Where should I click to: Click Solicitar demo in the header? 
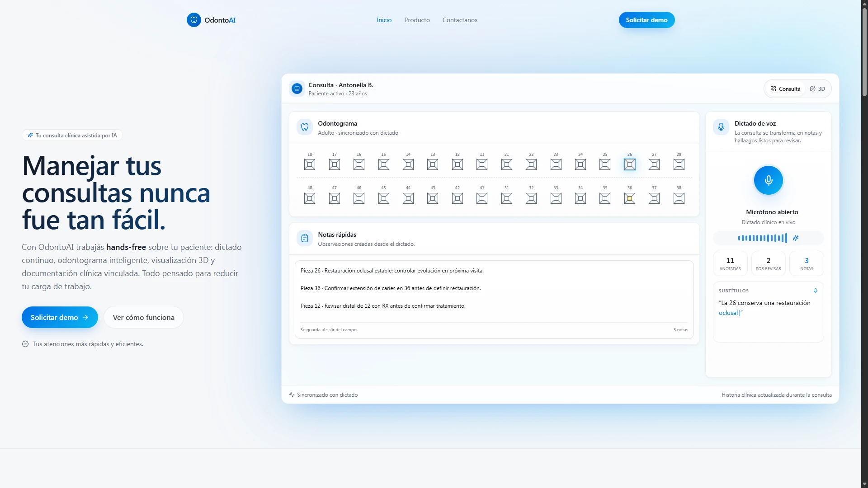pos(646,20)
